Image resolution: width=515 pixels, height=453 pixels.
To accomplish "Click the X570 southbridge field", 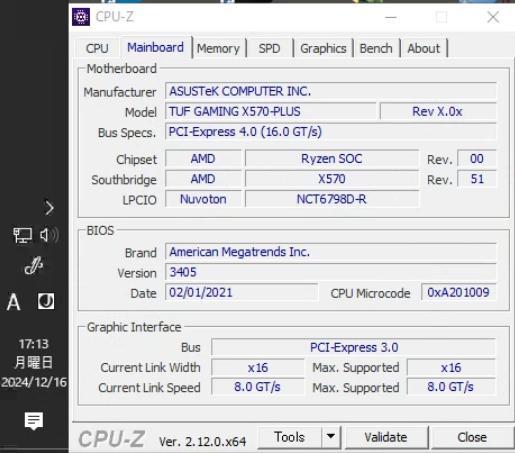I will click(x=332, y=179).
